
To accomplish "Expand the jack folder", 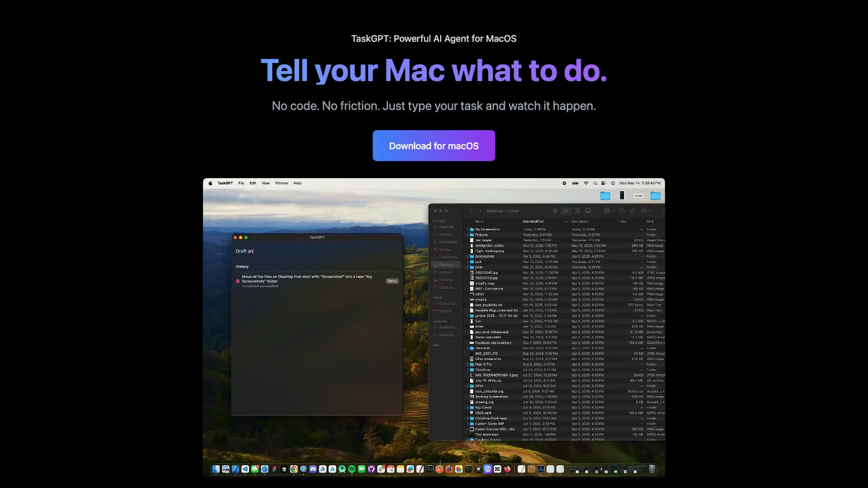I will (x=468, y=262).
